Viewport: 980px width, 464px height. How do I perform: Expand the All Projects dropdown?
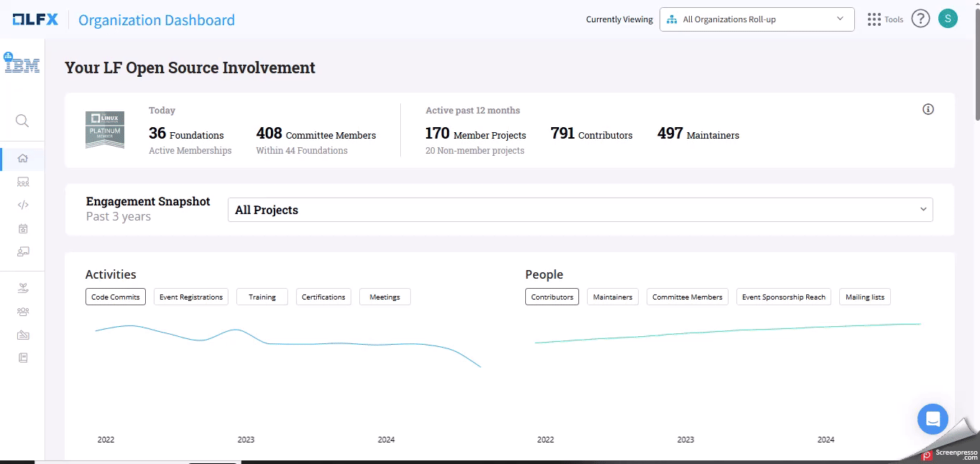(x=580, y=210)
